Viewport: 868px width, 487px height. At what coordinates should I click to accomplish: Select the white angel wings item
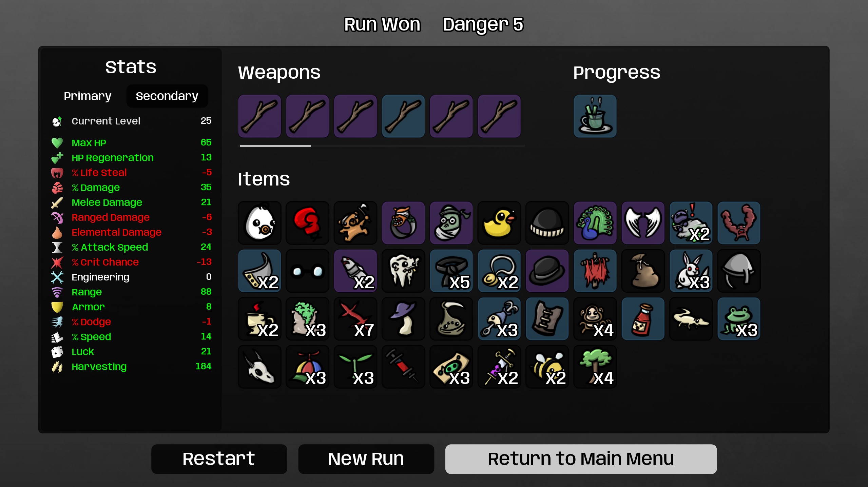point(643,223)
